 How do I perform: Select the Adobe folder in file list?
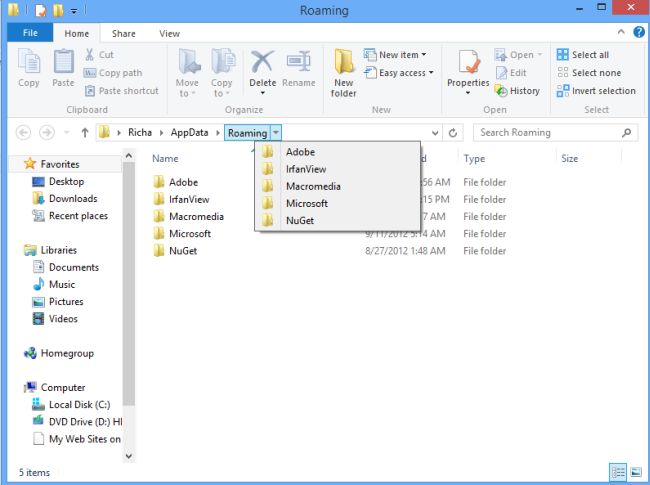(175, 182)
